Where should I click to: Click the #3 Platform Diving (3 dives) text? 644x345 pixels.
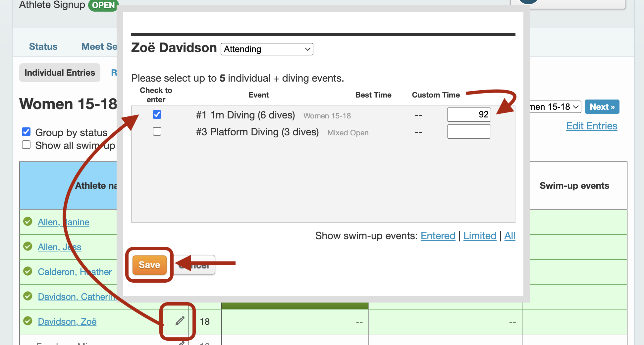click(x=257, y=132)
